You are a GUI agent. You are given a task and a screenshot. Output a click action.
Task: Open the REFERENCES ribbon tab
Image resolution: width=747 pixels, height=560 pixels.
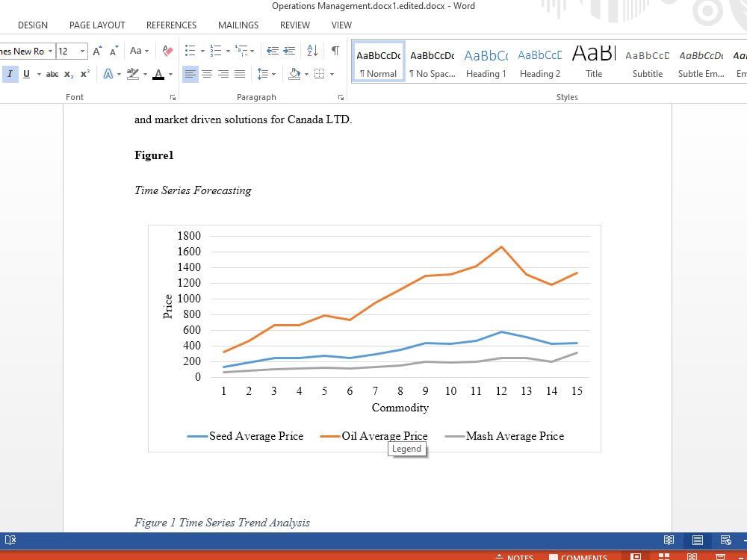click(172, 25)
